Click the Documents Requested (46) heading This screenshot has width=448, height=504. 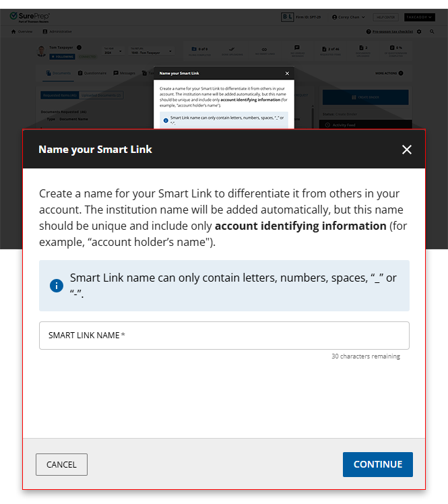click(x=63, y=112)
